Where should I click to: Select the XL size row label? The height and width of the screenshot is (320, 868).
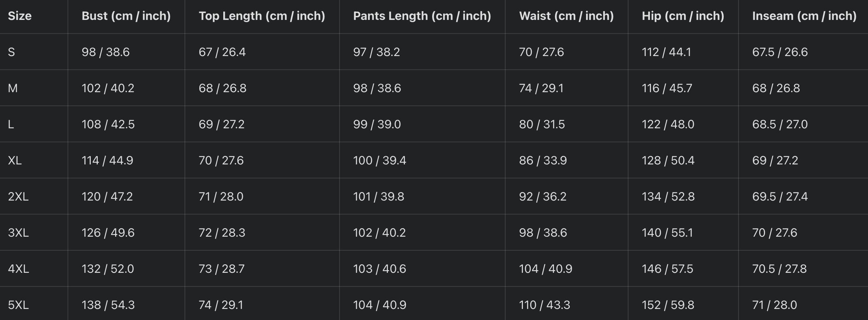15,160
